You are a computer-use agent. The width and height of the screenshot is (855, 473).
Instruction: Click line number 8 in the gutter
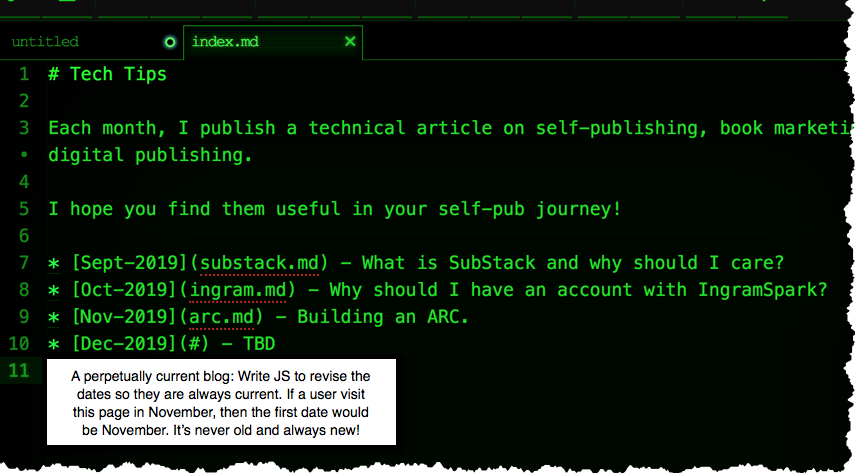coord(23,290)
